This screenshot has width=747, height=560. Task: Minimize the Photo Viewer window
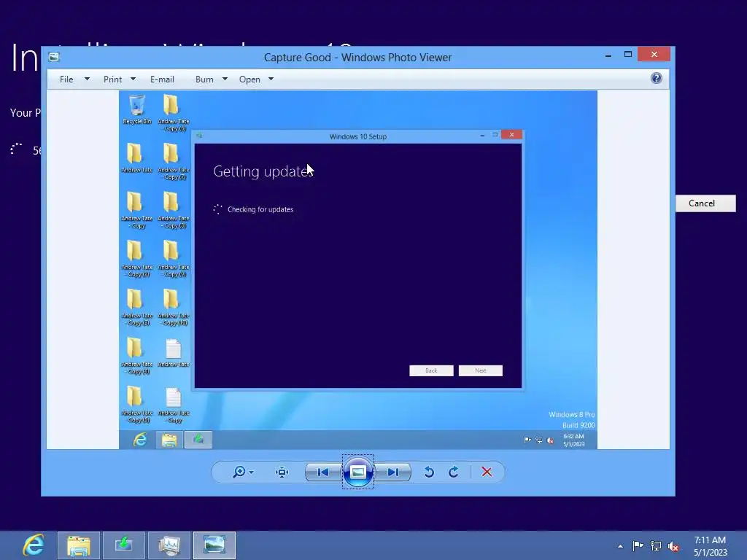[608, 55]
